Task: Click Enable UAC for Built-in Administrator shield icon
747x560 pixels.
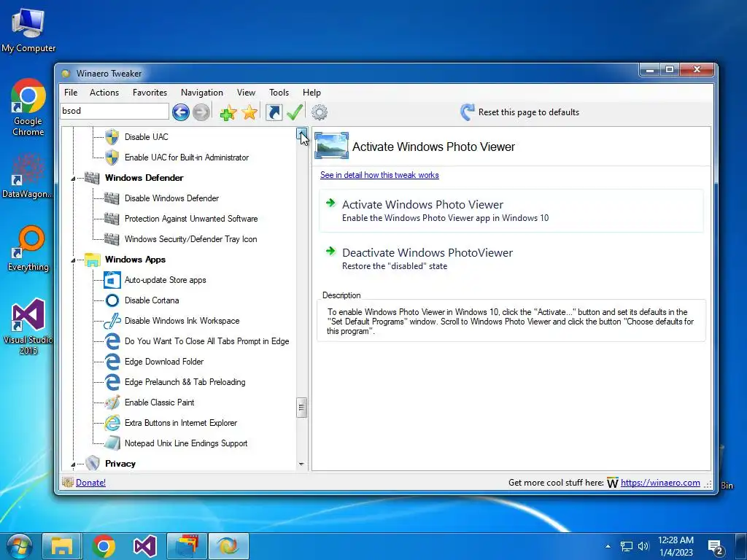Action: 112,157
